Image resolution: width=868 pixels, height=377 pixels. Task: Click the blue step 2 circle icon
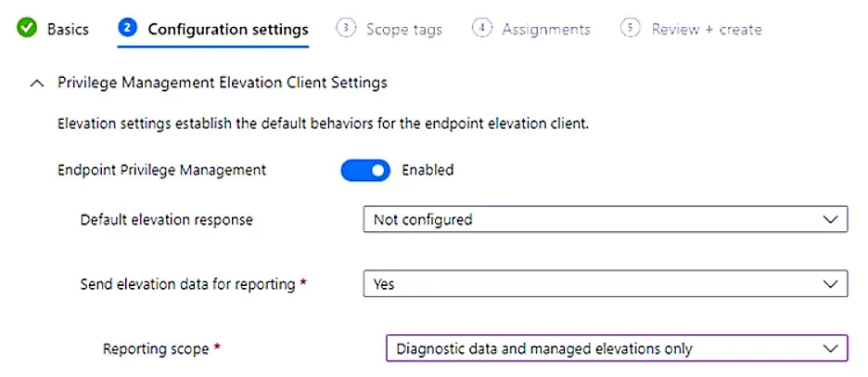(127, 28)
